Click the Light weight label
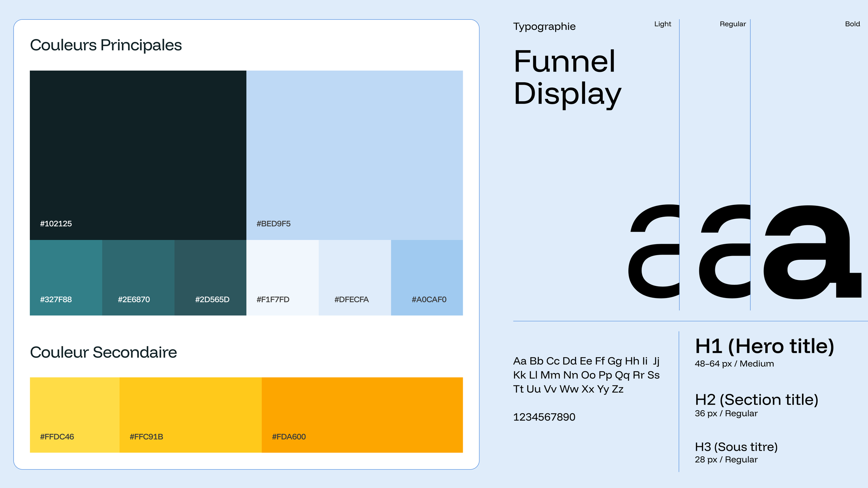 662,24
